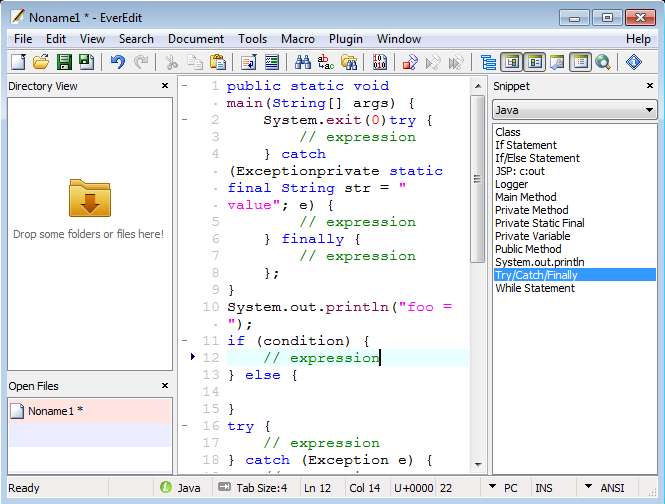Image resolution: width=665 pixels, height=504 pixels.
Task: Open the Edit menu
Action: 56,39
